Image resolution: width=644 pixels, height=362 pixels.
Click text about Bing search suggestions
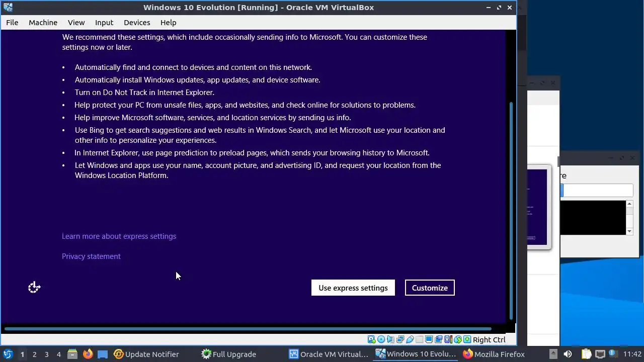point(260,135)
